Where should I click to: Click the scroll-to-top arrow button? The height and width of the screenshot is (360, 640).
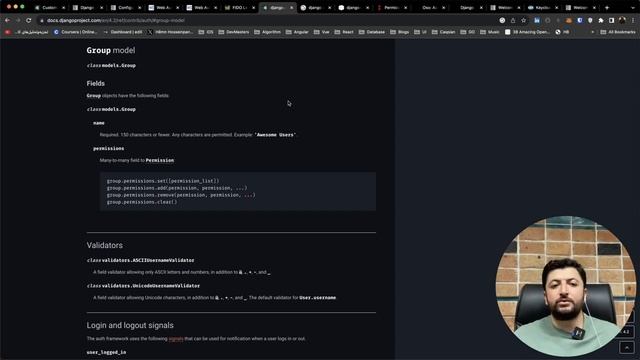tap(627, 347)
